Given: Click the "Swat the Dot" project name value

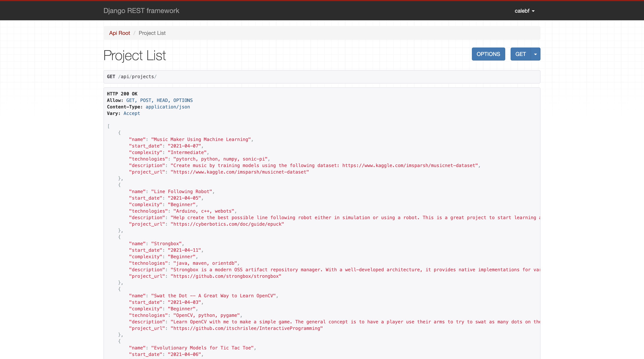Looking at the screenshot, I should pos(213,296).
